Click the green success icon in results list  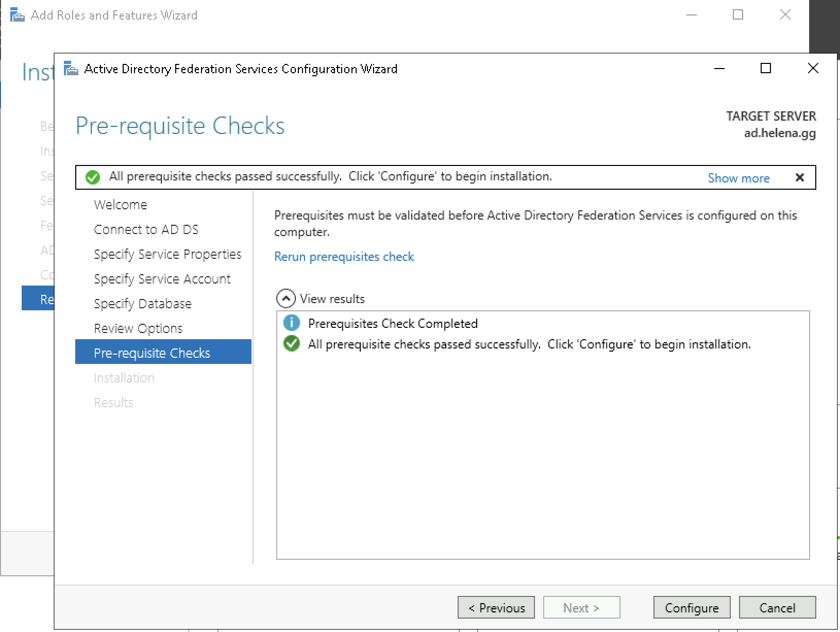pyautogui.click(x=292, y=344)
